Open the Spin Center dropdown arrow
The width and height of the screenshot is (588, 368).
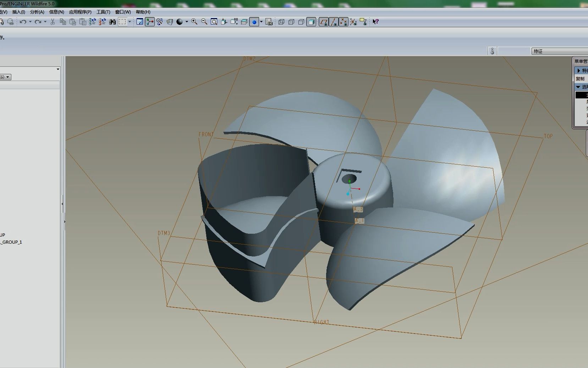(x=261, y=22)
